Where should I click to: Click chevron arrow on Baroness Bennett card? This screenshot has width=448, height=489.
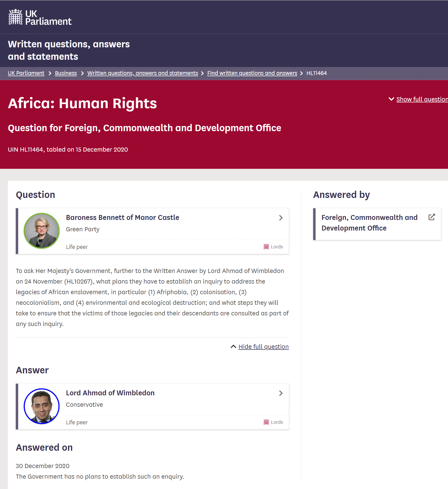tap(281, 218)
